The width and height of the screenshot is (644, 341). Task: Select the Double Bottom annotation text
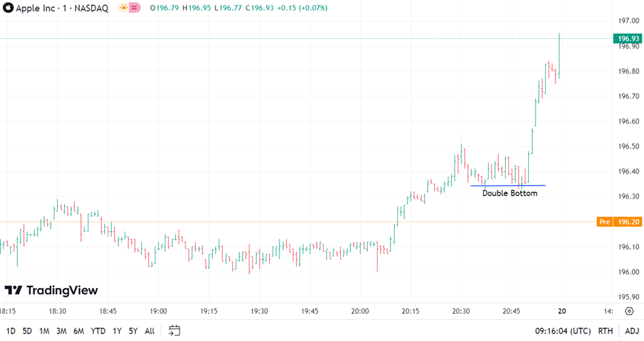point(510,193)
